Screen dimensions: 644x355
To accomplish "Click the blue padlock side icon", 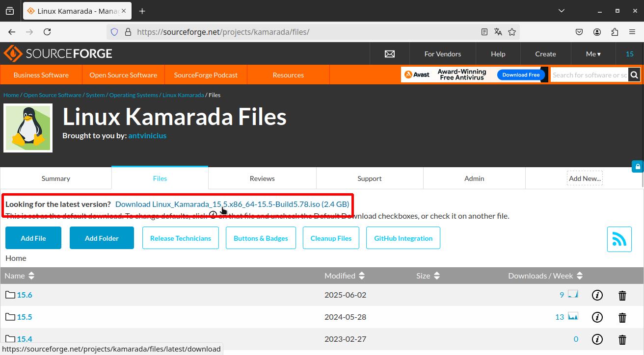I will pos(638,167).
